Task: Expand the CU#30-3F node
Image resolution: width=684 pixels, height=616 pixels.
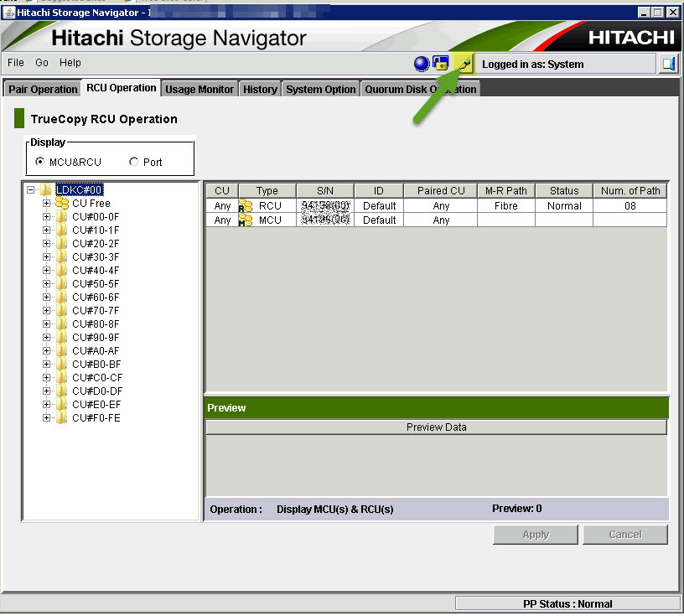Action: tap(46, 257)
